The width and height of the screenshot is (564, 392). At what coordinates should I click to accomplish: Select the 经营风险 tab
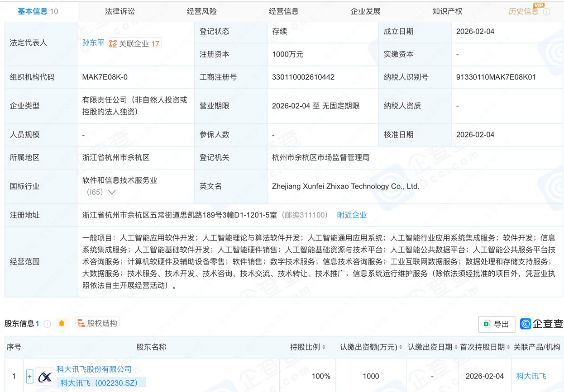pos(202,11)
